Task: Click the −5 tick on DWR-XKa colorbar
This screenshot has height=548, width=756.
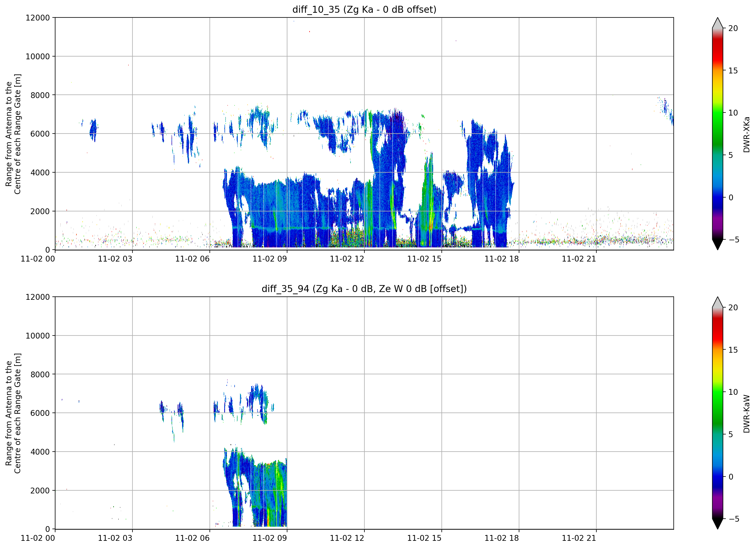Action: [x=734, y=240]
